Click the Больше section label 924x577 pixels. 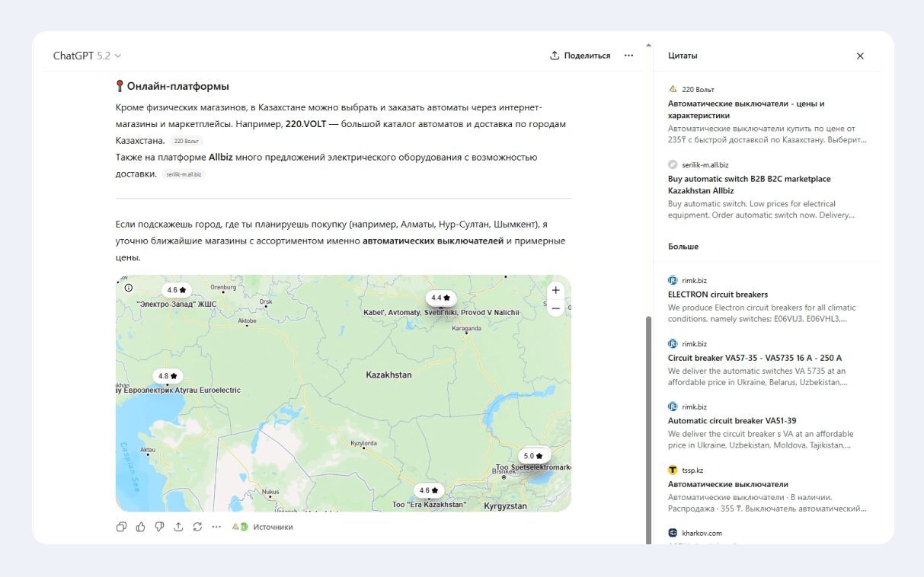pos(683,247)
